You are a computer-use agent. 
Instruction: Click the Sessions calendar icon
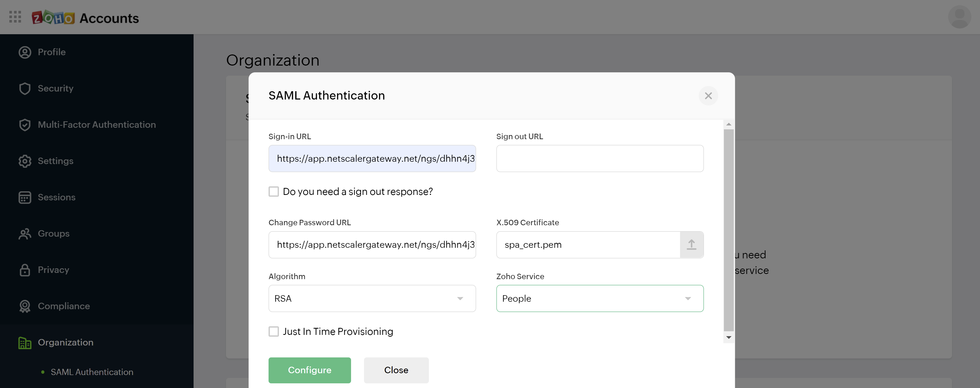[25, 197]
